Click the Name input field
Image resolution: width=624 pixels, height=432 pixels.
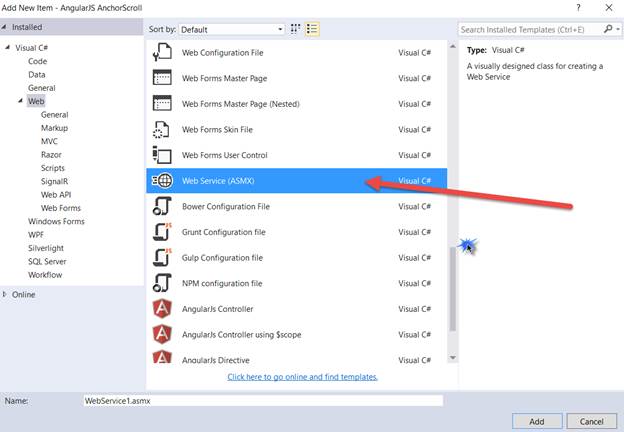[x=263, y=401]
